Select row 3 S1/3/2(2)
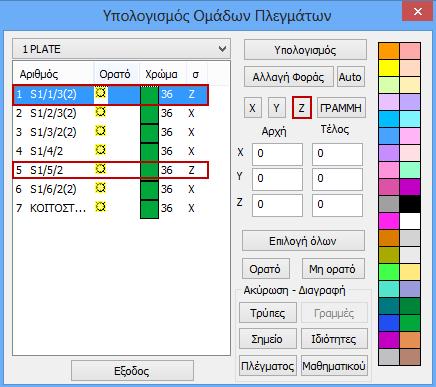Viewport: 436px width, 387px height. 111,133
